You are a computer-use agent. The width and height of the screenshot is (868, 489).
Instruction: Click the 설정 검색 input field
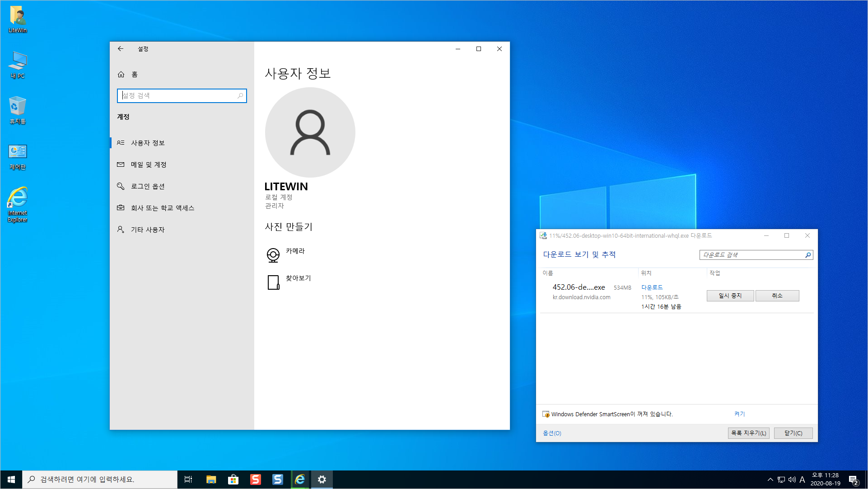(182, 96)
